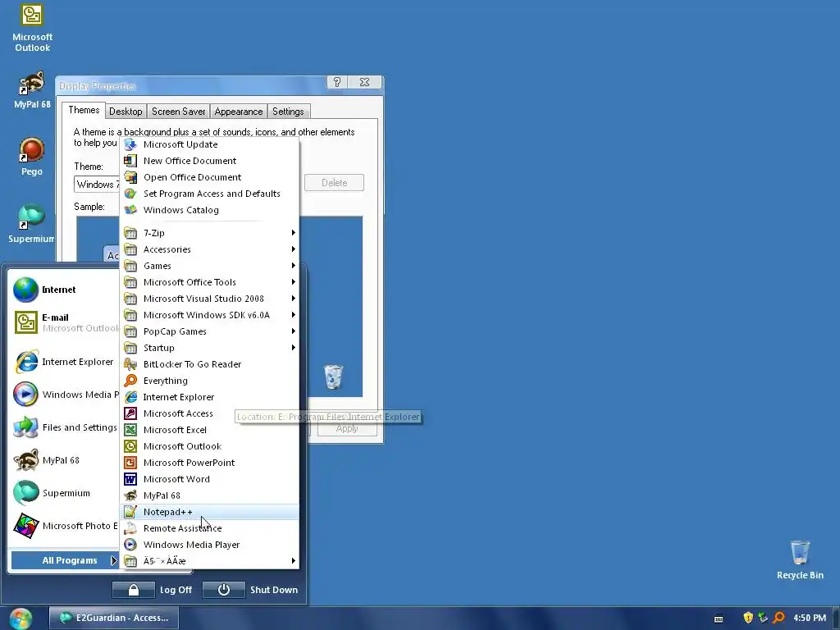Launch Internet Explorer from Start menu left pane
This screenshot has width=840, height=630.
coord(64,362)
